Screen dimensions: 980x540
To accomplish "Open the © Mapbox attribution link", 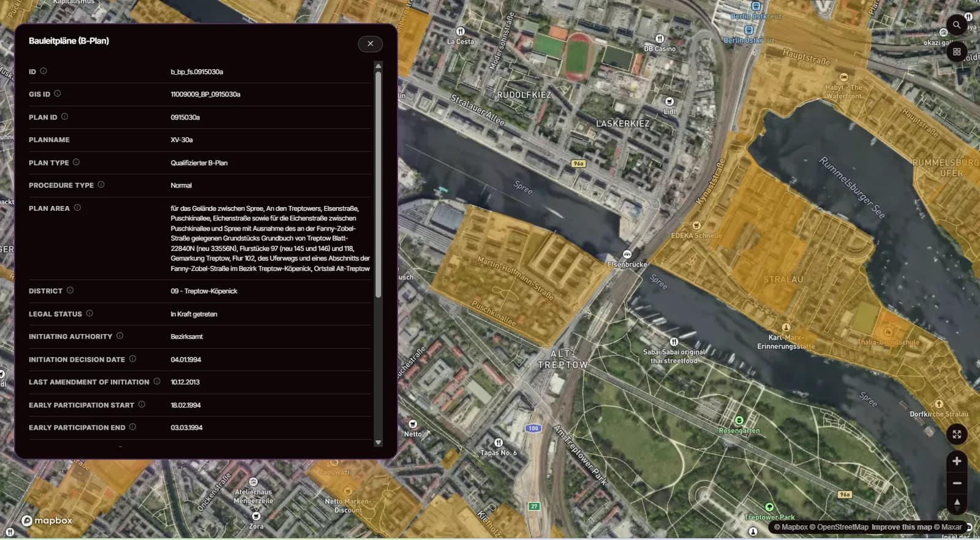I will coord(791,527).
